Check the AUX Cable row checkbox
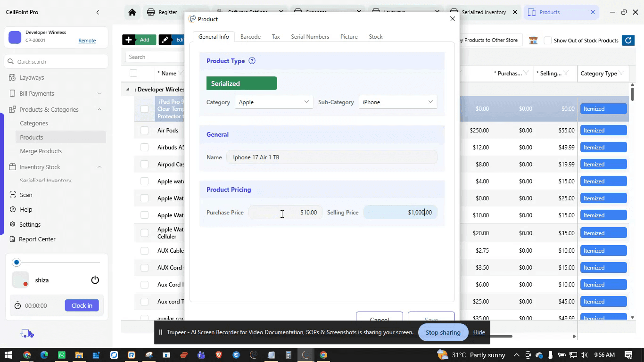644x362 pixels. [x=144, y=251]
